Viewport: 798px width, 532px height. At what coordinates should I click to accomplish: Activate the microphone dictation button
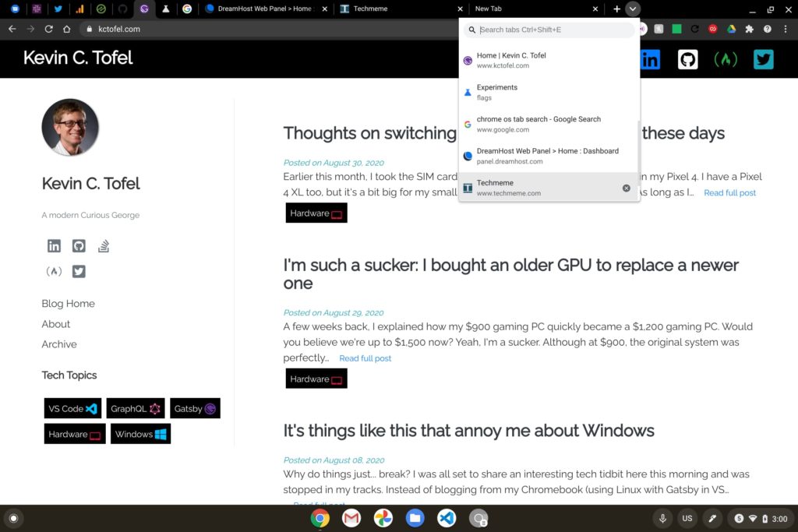(662, 518)
